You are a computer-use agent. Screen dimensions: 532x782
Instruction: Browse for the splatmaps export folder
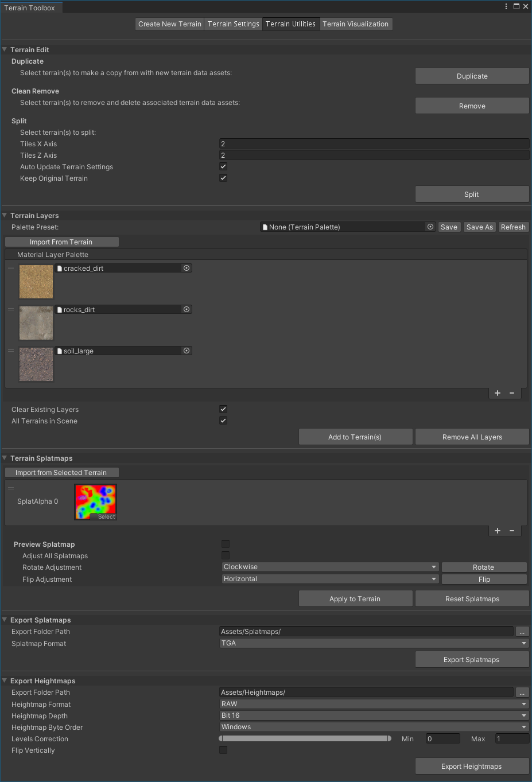(x=522, y=632)
